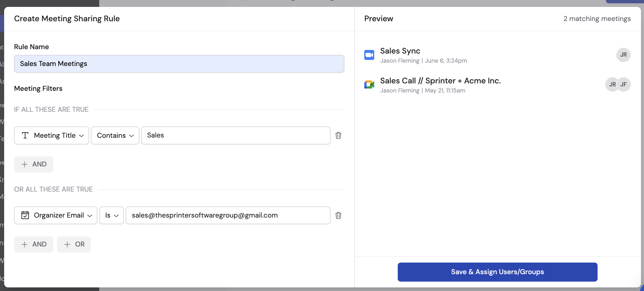Viewport: 644px width, 291px height.
Task: Click the Sales value input field
Action: coord(235,135)
